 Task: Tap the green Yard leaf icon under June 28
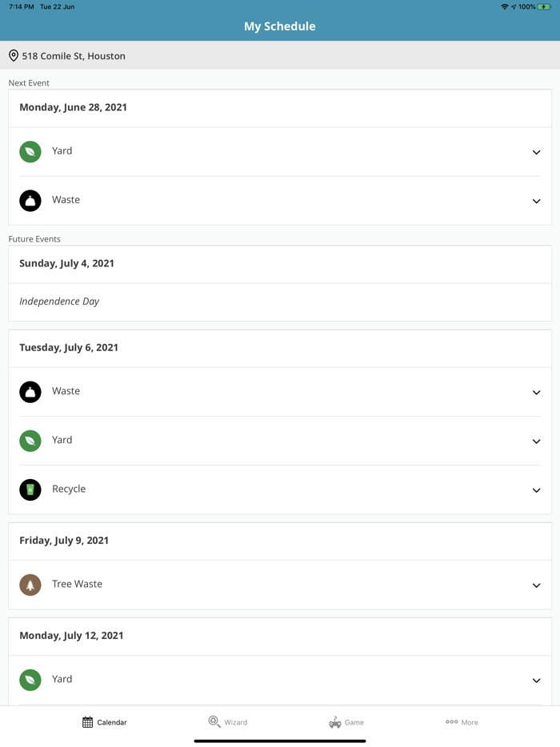30,151
